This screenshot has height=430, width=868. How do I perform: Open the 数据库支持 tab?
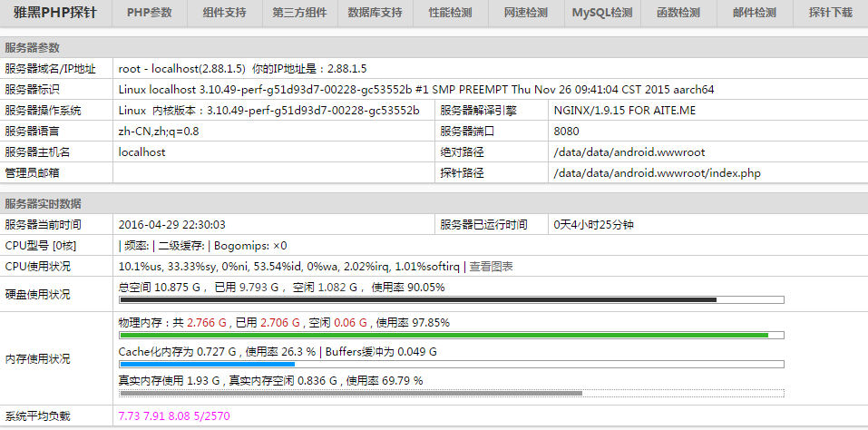pos(375,13)
